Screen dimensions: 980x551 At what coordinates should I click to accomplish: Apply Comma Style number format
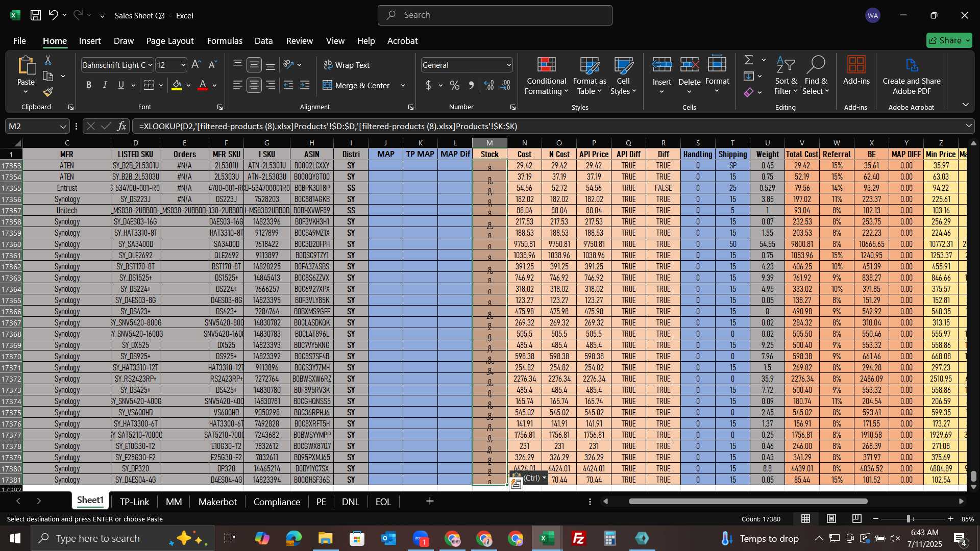471,85
